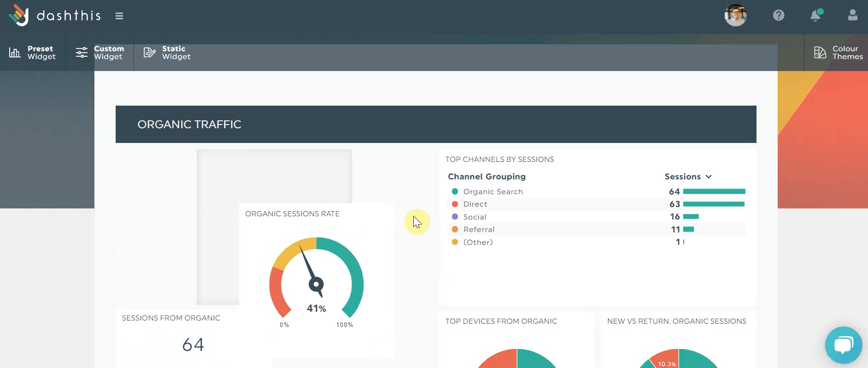Click the teal Organic Search legend dot
This screenshot has width=868, height=368.
click(x=455, y=191)
